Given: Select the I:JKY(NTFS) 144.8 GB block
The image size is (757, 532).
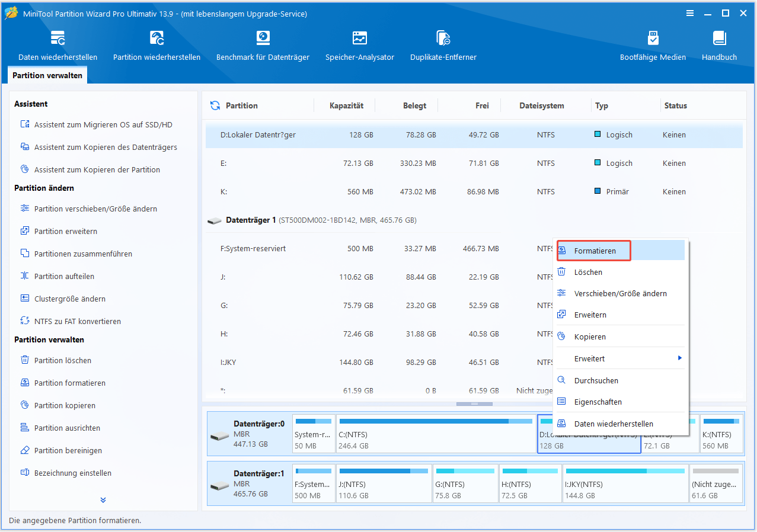Looking at the screenshot, I should (x=625, y=483).
